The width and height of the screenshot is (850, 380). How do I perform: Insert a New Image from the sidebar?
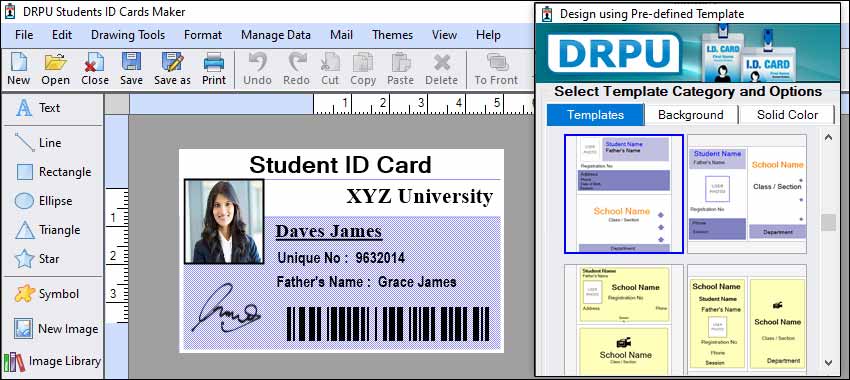(x=56, y=329)
